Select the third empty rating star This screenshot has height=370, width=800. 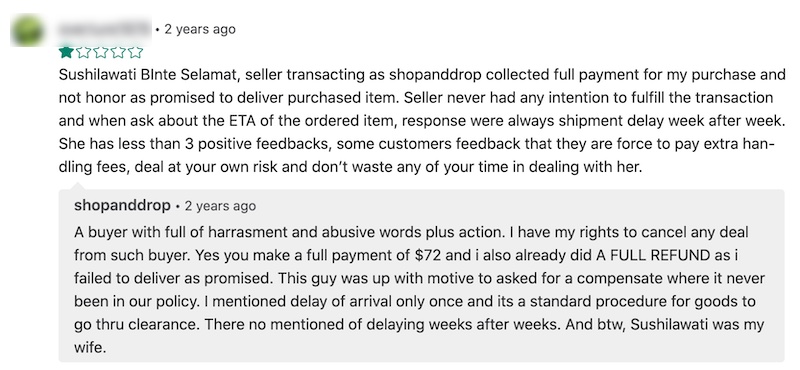[x=101, y=52]
